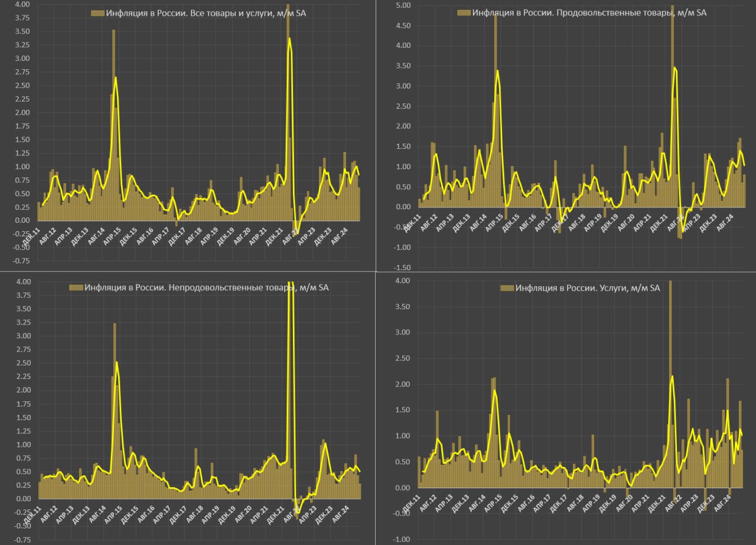Click the -0.75 y-axis label in non-food chart
The height and width of the screenshot is (545, 756).
tap(20, 540)
